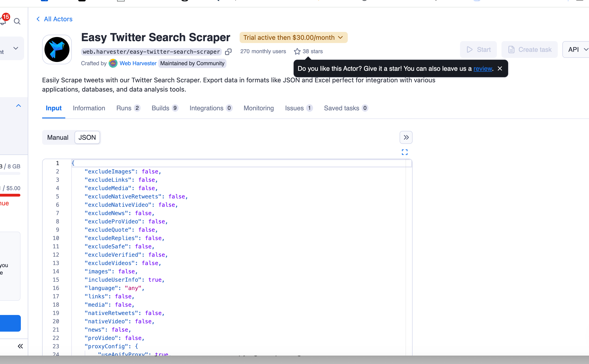This screenshot has height=364, width=589.
Task: Star this Actor via star icon
Action: pos(297,52)
